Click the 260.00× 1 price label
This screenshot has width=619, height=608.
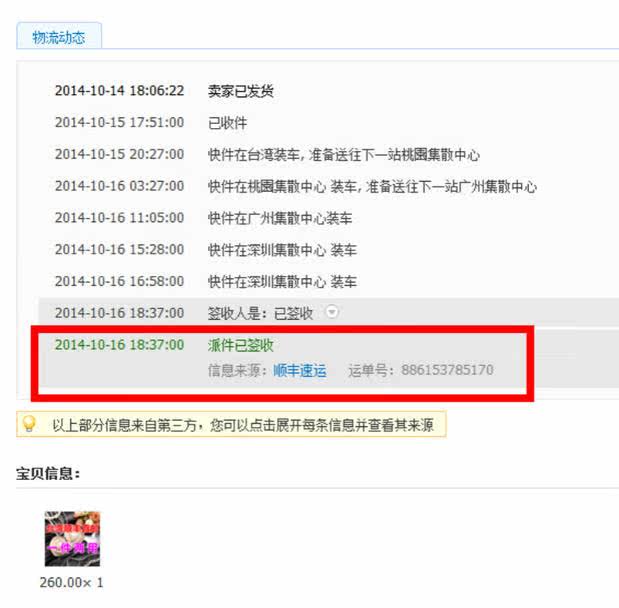pos(71,582)
